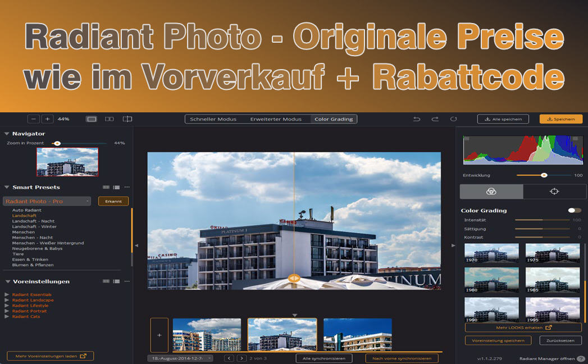Click Nach vorne synchronisieren button
588x364 pixels.
tap(402, 358)
